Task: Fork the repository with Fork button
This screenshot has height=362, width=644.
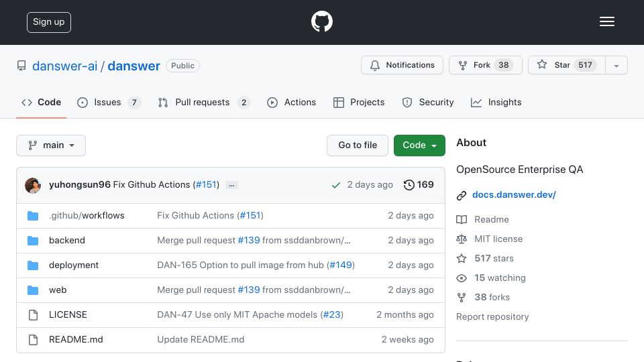Action: click(x=486, y=65)
